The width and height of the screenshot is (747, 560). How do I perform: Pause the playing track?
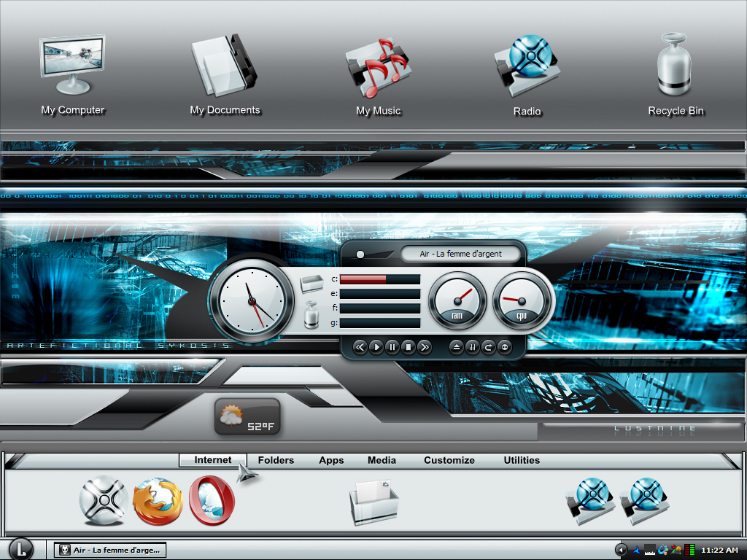[392, 347]
